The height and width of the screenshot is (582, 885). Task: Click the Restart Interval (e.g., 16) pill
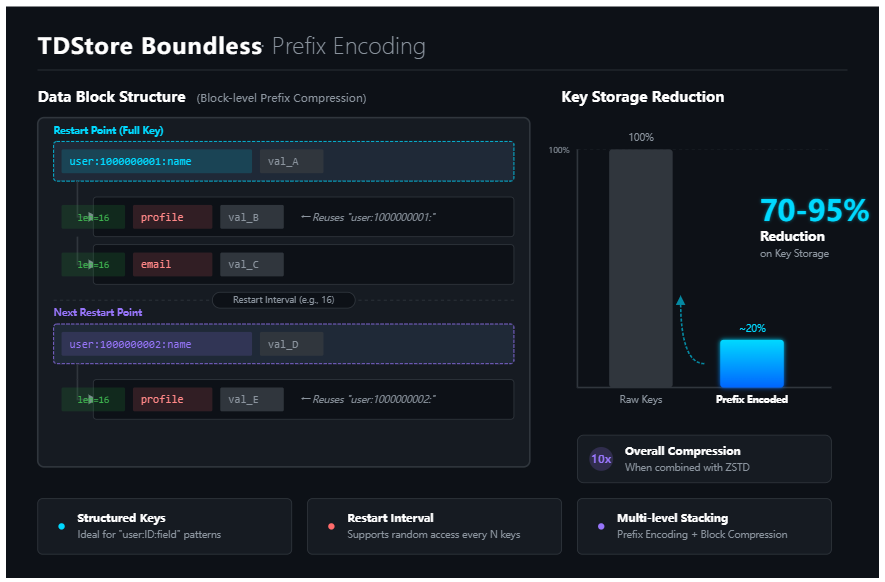pos(283,300)
